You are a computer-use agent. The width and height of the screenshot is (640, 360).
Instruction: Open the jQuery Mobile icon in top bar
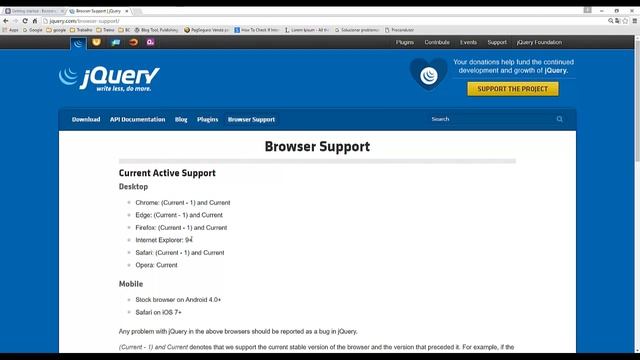click(x=116, y=42)
